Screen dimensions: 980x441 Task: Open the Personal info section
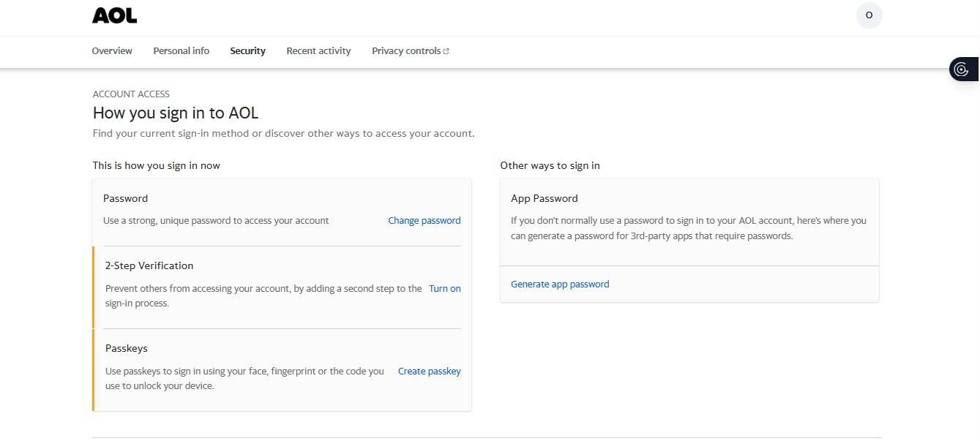(x=181, y=50)
